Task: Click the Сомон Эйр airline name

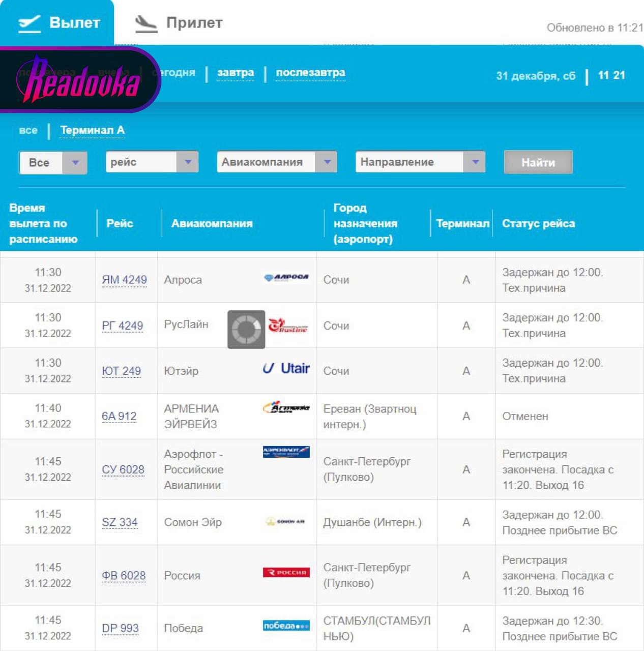Action: 193,522
